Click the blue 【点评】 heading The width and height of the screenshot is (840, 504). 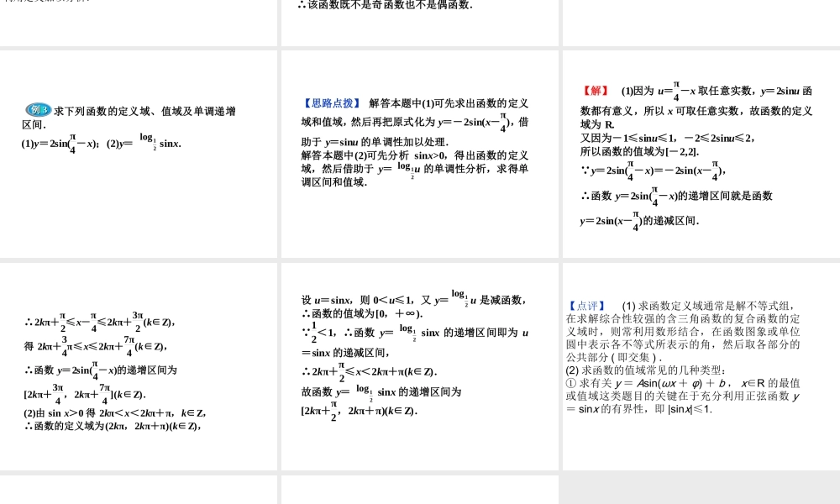(586, 306)
